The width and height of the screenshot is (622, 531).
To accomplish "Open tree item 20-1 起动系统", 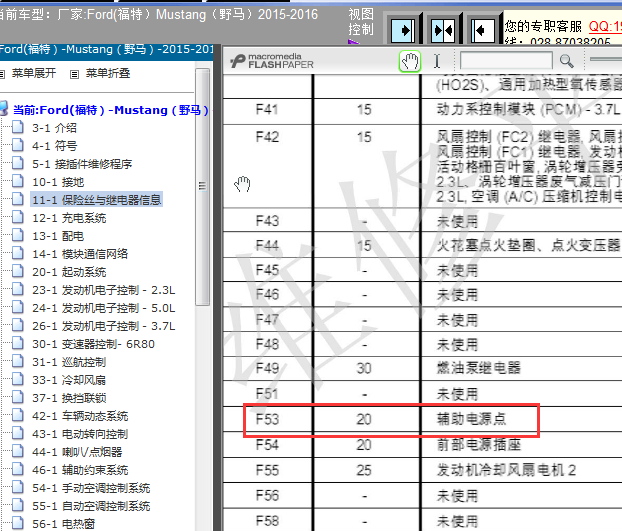I will pyautogui.click(x=69, y=272).
